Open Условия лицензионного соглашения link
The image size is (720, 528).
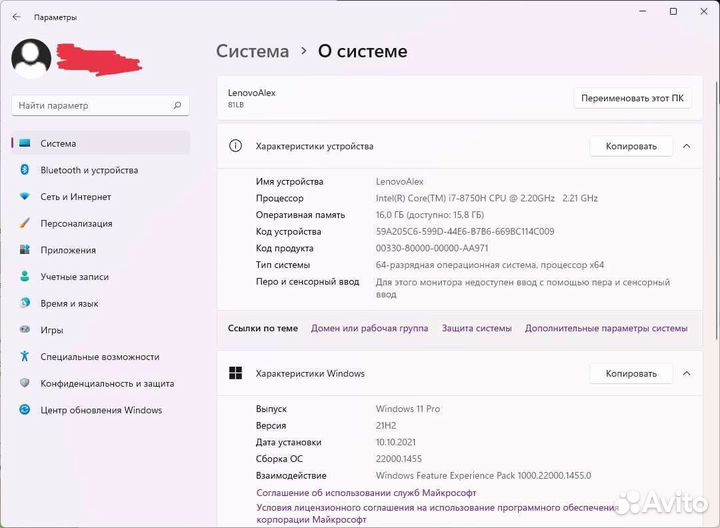(x=437, y=513)
